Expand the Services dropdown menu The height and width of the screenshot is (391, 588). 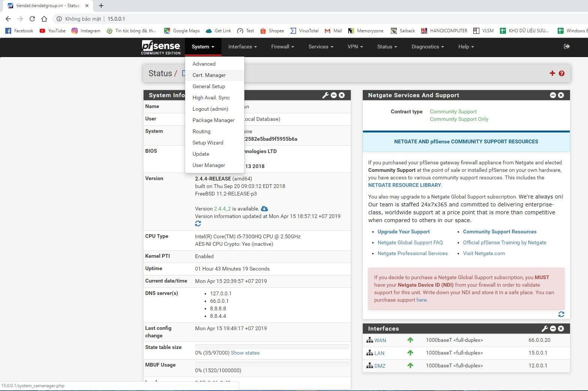point(320,47)
